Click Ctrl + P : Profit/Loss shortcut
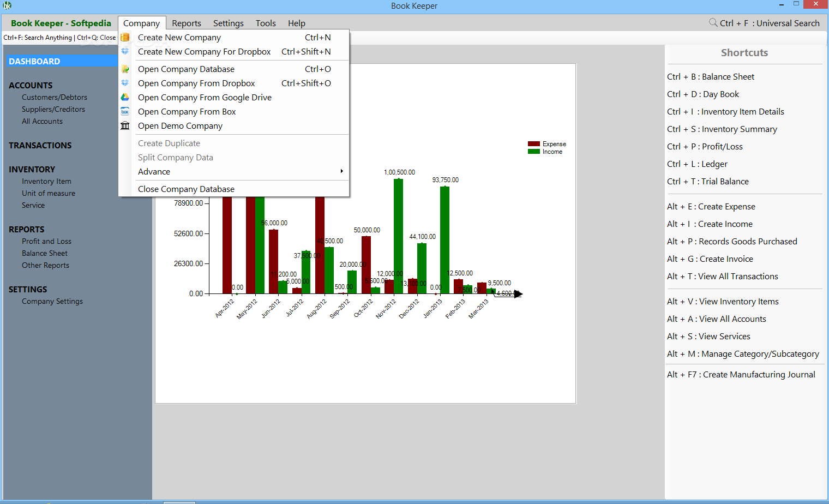This screenshot has height=504, width=829. point(705,147)
